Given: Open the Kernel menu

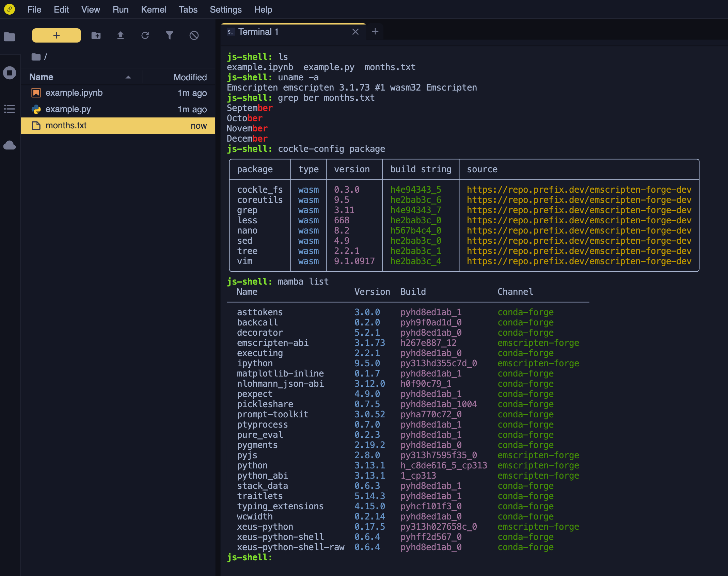Looking at the screenshot, I should 154,10.
